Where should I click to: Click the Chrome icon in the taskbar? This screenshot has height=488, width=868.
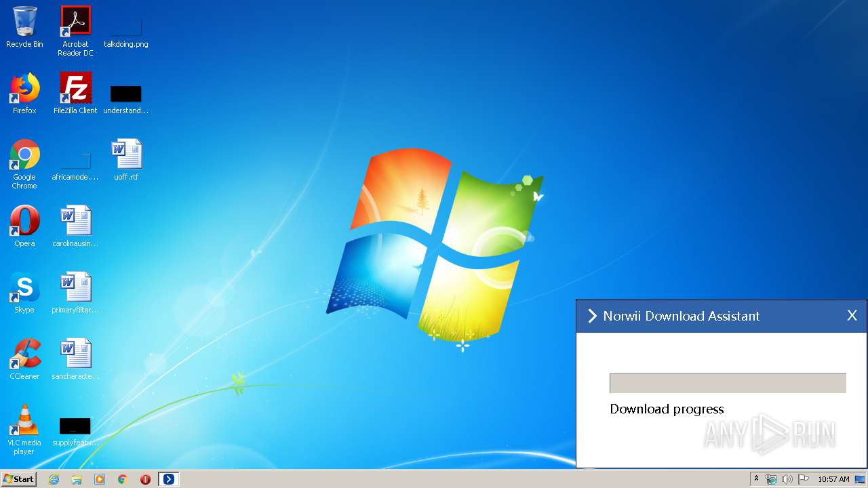pyautogui.click(x=123, y=479)
